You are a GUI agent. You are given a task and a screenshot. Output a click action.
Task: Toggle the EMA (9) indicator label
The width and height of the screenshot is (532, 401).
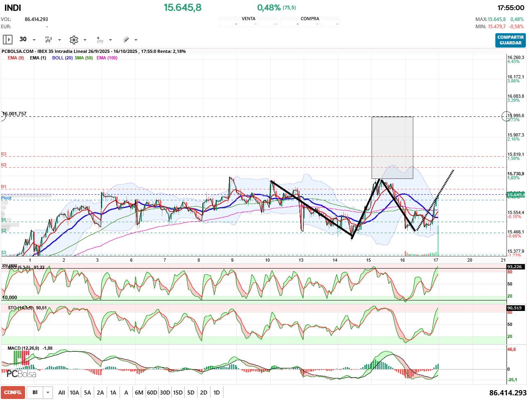(16, 58)
